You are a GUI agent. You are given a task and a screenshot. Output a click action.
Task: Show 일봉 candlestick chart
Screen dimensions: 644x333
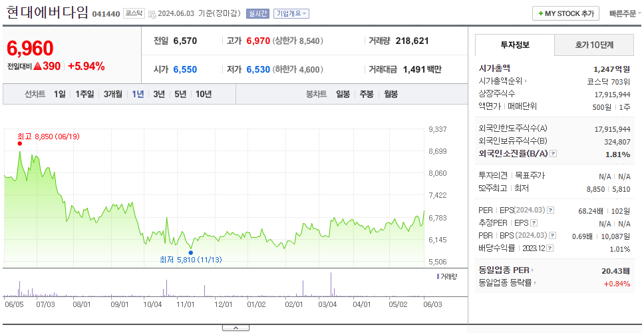click(343, 94)
